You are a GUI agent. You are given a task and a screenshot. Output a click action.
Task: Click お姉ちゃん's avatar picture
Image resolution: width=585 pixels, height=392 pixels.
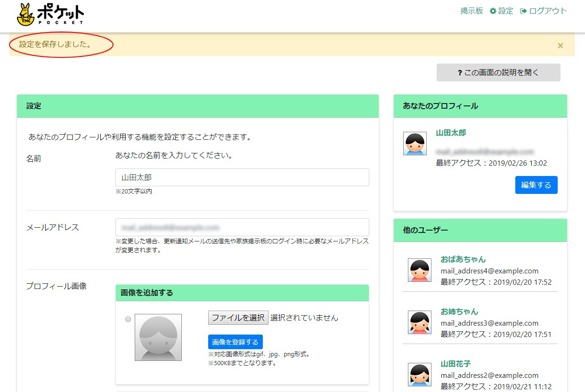(x=419, y=322)
